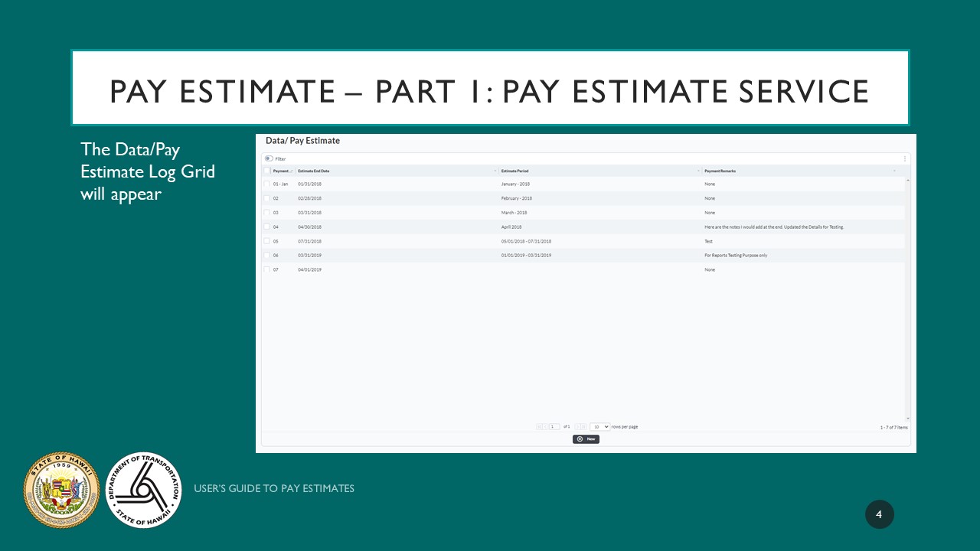Image resolution: width=980 pixels, height=551 pixels.
Task: Go to the previous page of the grid
Action: pyautogui.click(x=545, y=426)
